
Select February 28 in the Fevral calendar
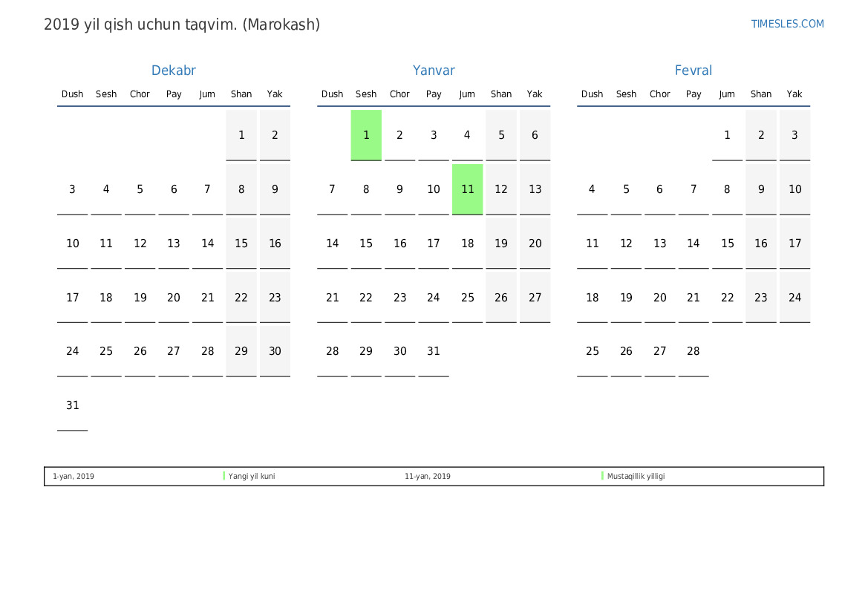[693, 351]
